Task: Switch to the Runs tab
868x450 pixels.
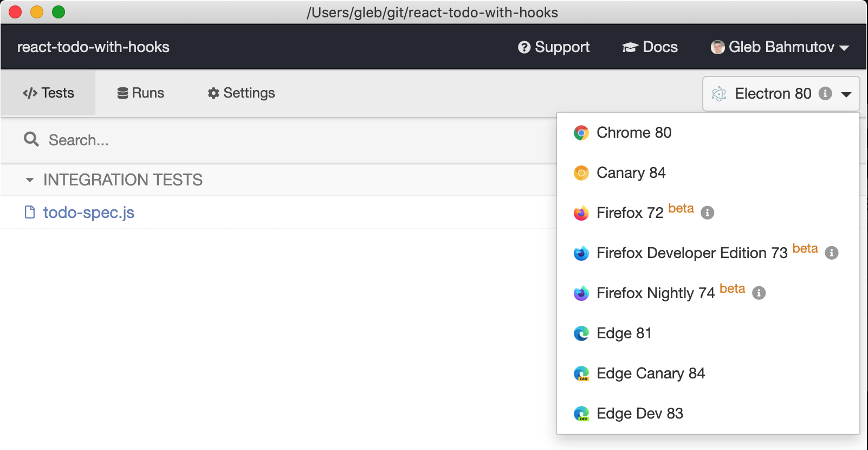Action: 140,93
